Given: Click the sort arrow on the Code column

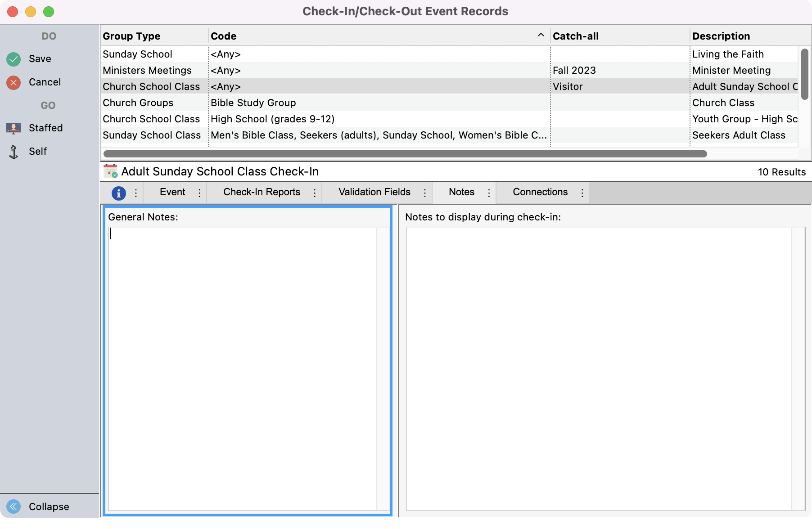Looking at the screenshot, I should tap(540, 35).
